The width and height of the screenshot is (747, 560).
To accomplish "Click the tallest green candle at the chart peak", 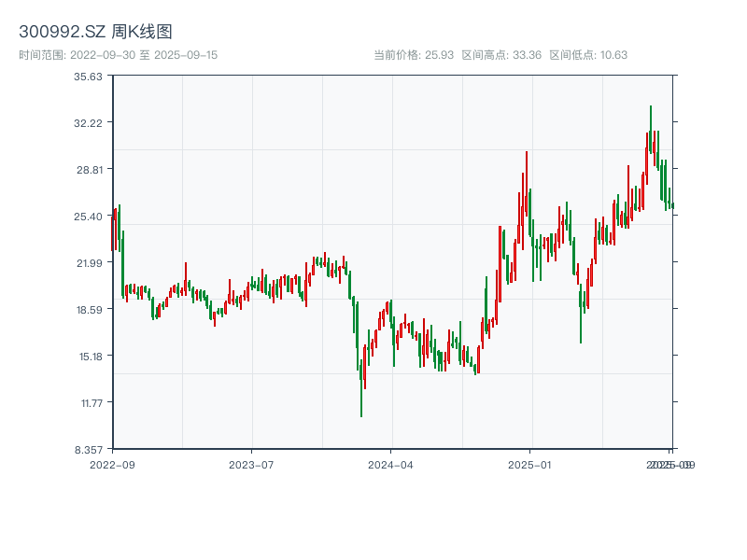I will tap(651, 130).
